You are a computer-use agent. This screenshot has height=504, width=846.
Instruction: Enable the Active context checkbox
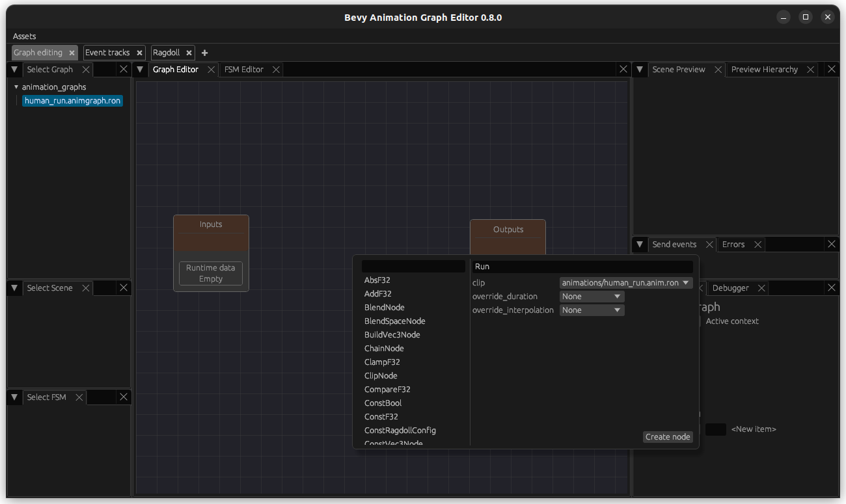pos(700,321)
